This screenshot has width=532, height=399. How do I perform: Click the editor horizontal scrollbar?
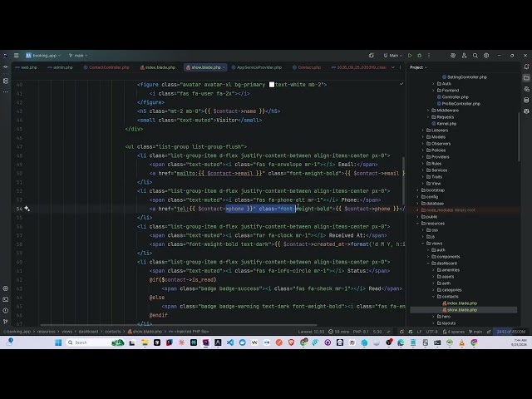179,325
